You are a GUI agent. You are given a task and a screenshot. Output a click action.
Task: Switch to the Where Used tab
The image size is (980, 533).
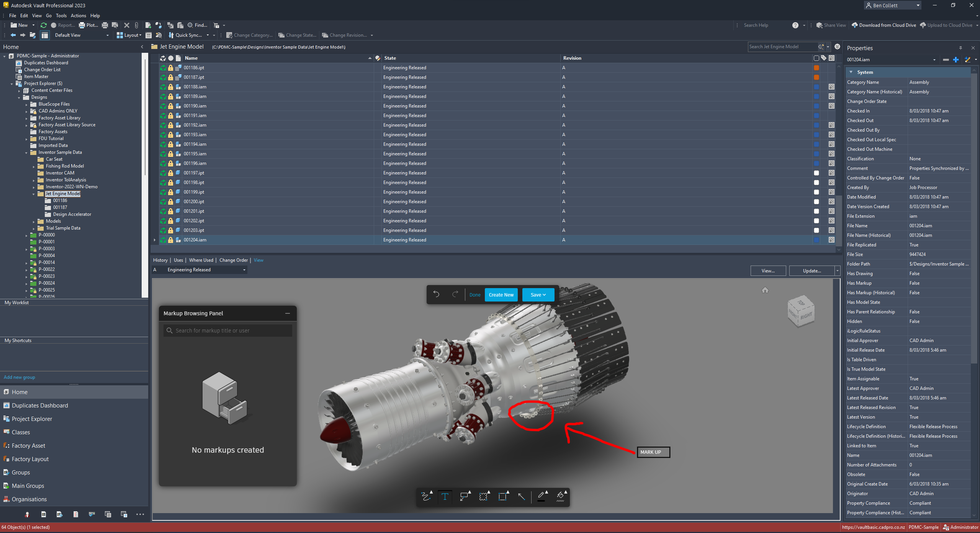[201, 260]
